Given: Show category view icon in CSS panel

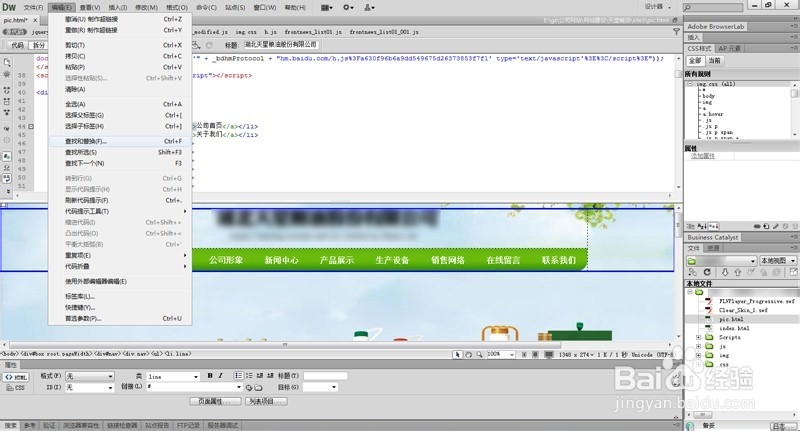Looking at the screenshot, I should pos(691,226).
